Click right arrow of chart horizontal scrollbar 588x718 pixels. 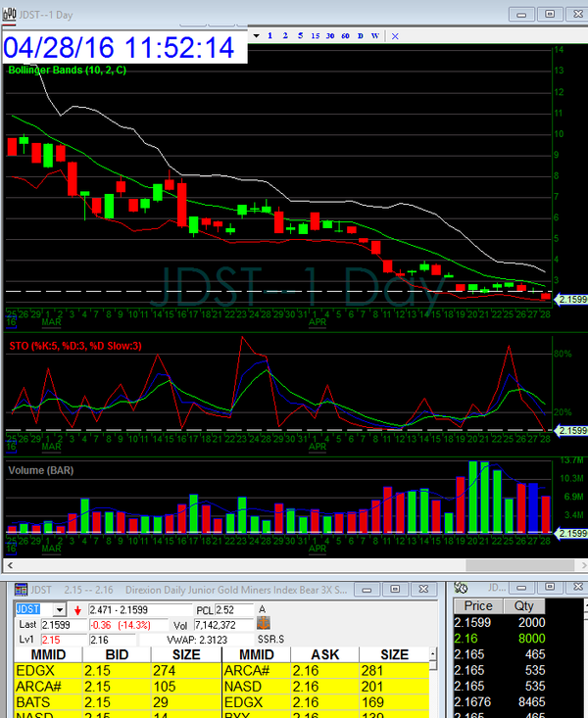point(584,565)
